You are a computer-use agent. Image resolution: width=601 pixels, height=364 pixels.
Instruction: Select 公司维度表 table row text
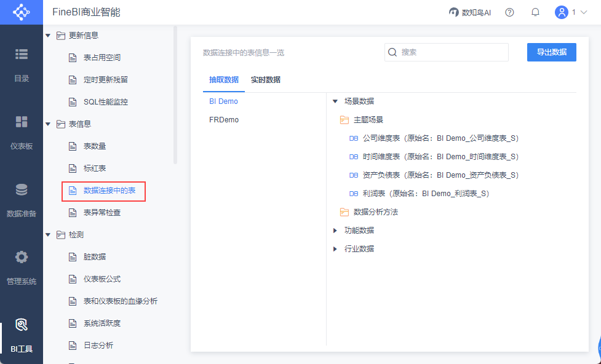(x=441, y=138)
